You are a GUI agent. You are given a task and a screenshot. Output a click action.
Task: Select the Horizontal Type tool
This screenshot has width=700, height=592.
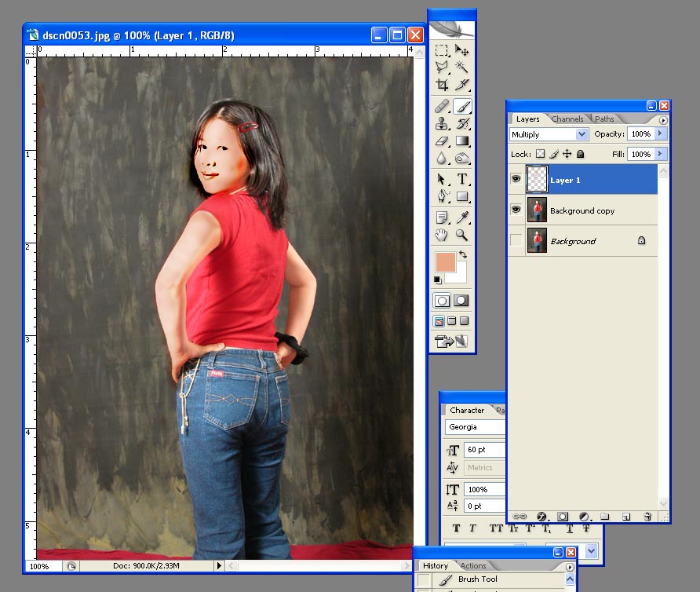coord(462,179)
